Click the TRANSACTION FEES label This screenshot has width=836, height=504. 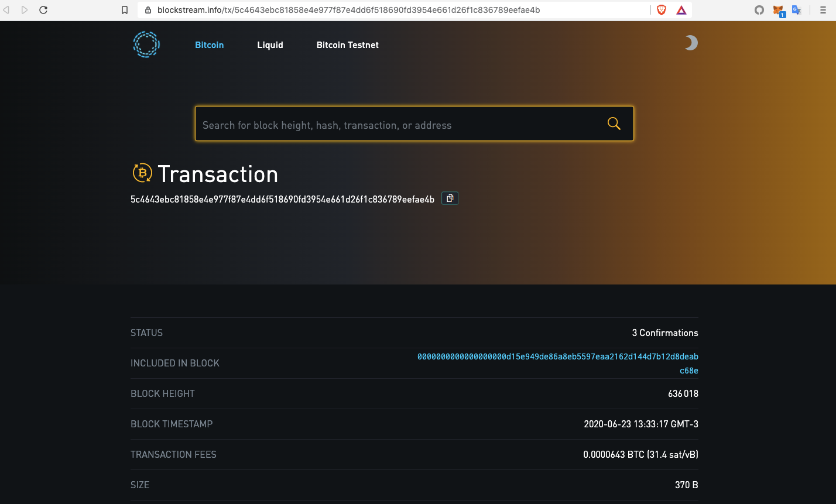coord(173,454)
